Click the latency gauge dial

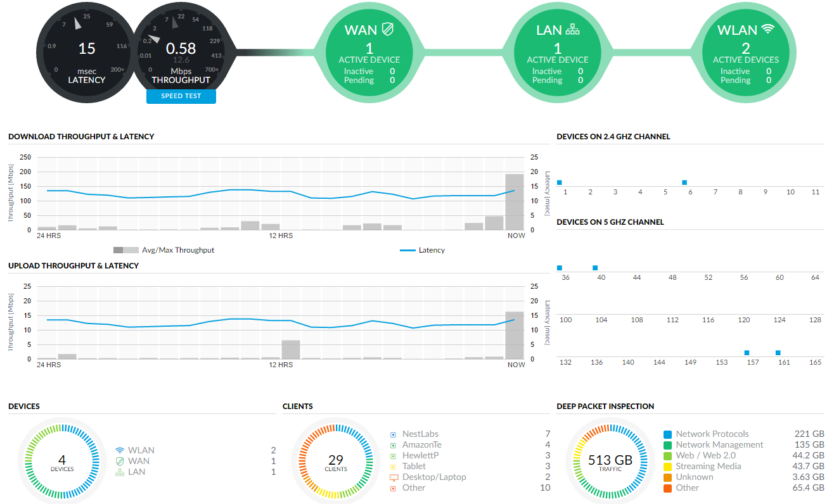click(87, 49)
